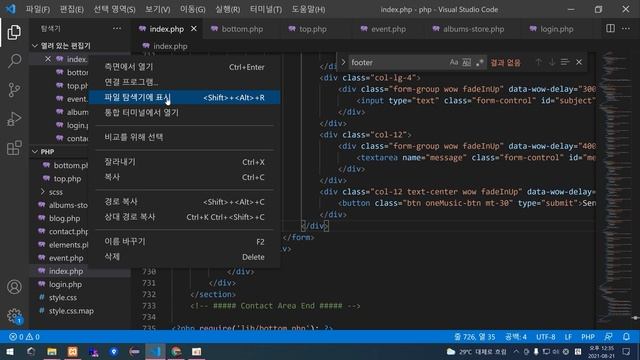
Task: Click the 공백: 4 indentation status
Action: (516, 337)
